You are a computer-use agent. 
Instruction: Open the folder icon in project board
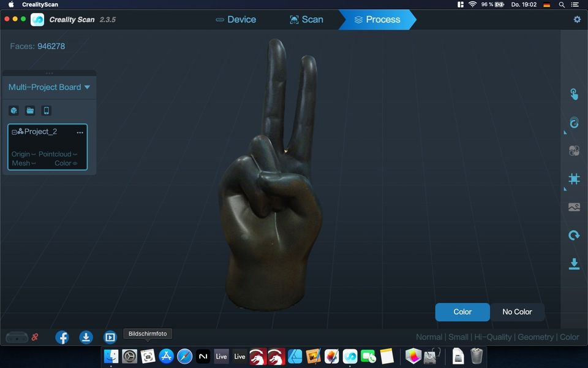(30, 110)
